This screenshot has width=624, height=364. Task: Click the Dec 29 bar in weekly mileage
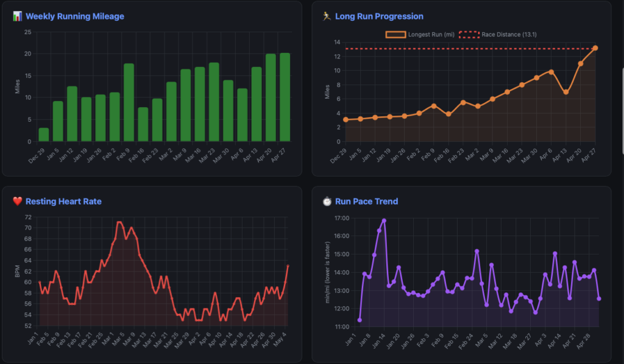(x=44, y=135)
